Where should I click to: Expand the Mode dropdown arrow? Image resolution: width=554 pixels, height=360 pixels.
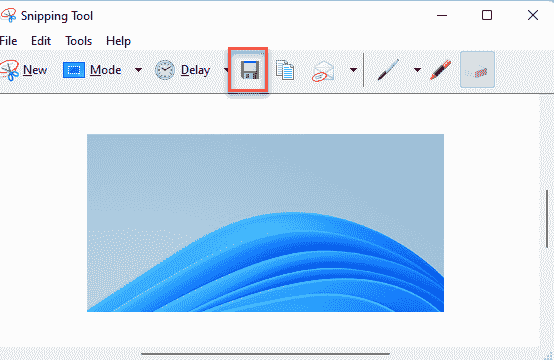click(138, 70)
